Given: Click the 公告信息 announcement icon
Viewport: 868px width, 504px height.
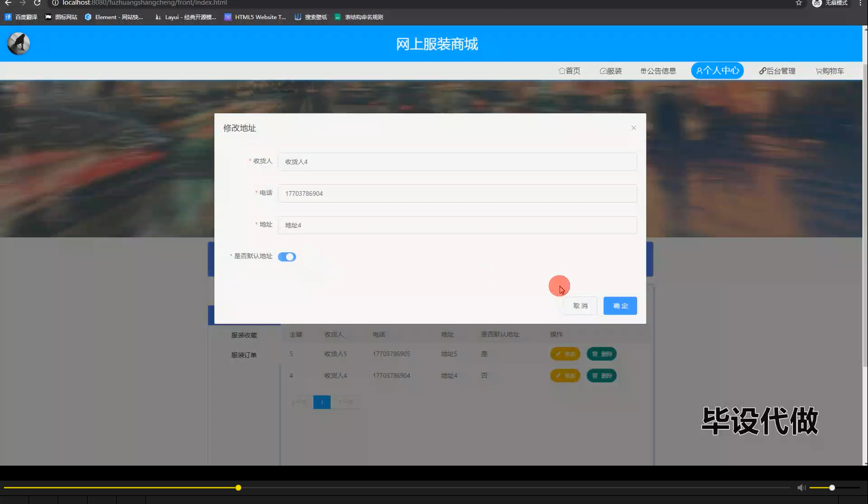Looking at the screenshot, I should 642,70.
